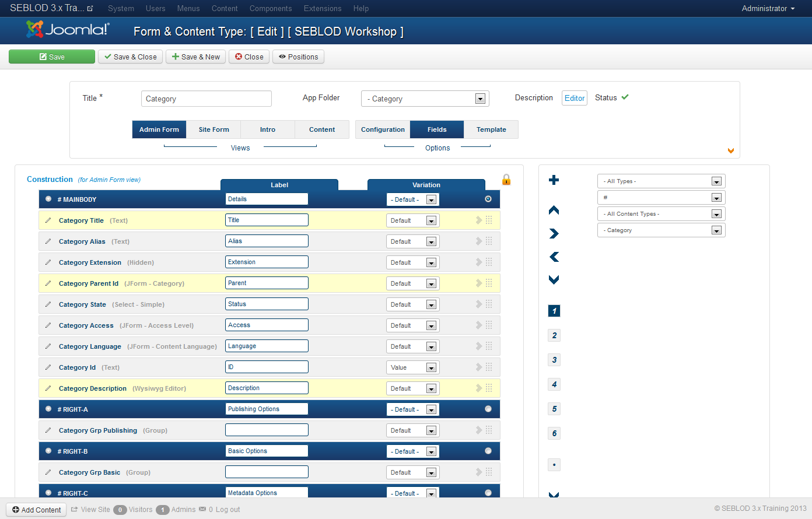The height and width of the screenshot is (519, 812).
Task: Click pencil edit icon for Category Description
Action: click(x=48, y=388)
